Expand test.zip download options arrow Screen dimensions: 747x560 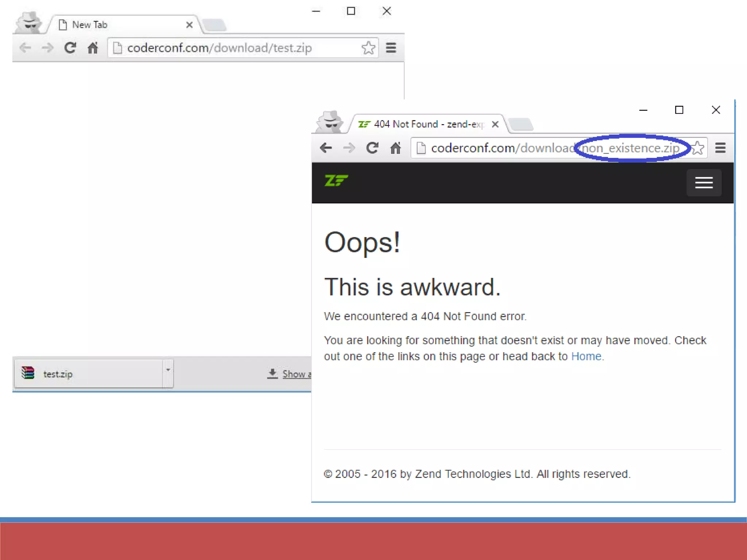tap(168, 370)
